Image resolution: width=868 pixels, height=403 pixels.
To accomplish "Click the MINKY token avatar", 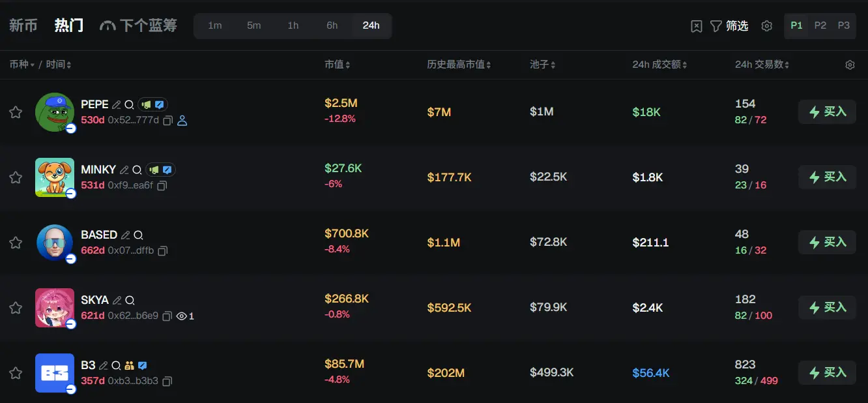I will [55, 177].
